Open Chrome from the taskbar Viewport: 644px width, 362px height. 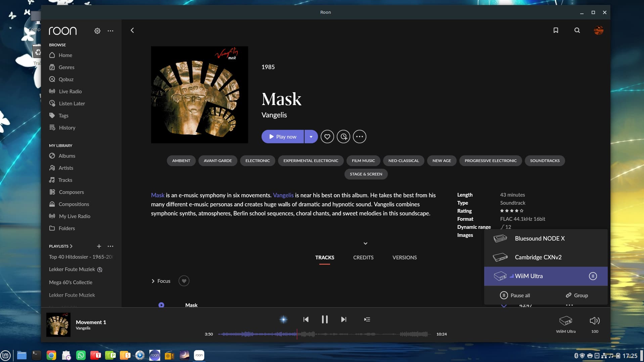51,355
